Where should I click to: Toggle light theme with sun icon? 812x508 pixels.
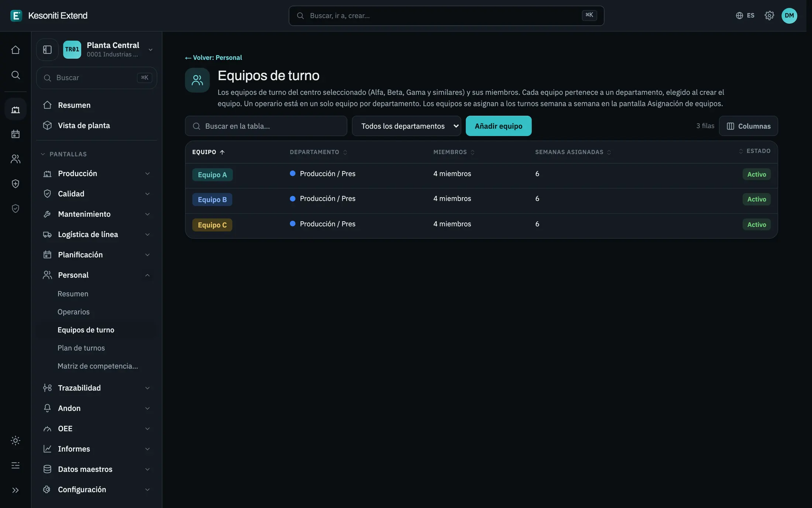pos(16,440)
